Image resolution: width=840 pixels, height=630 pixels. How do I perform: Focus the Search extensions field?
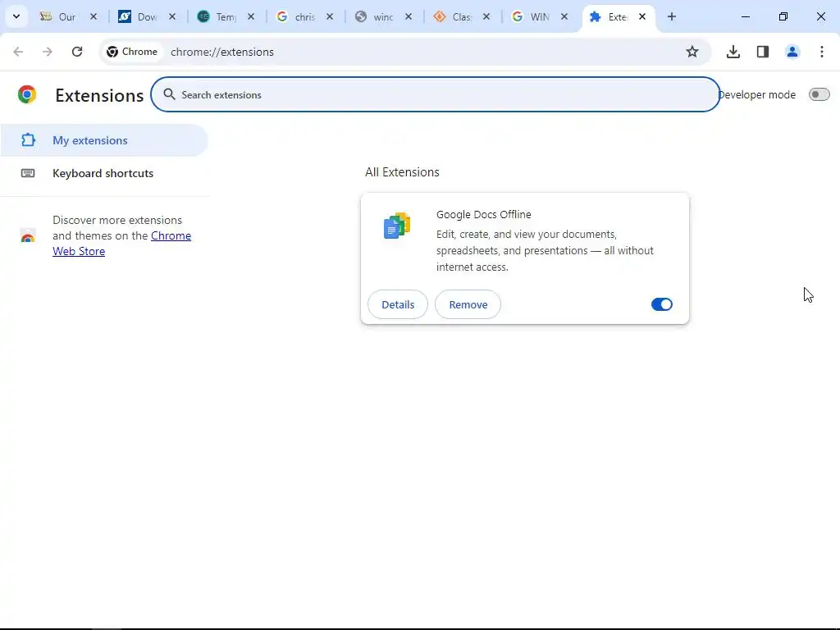pos(435,94)
